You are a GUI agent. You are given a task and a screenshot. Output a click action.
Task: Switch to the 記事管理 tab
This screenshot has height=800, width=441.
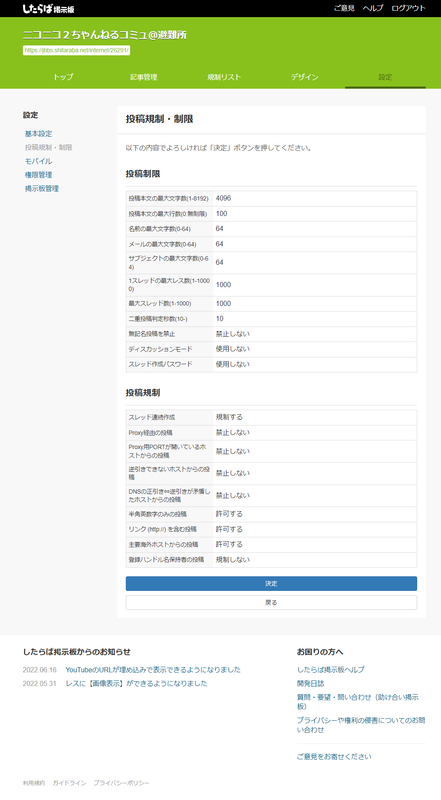143,77
